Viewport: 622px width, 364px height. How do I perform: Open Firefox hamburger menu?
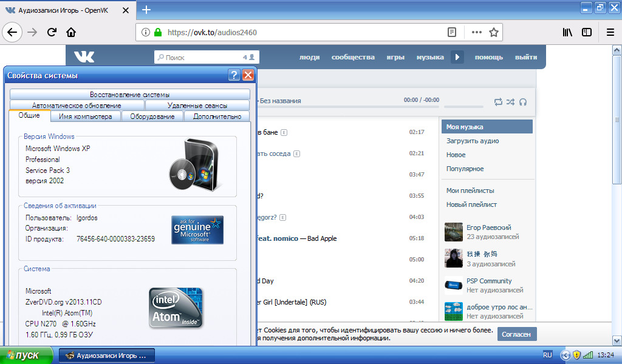tap(610, 32)
